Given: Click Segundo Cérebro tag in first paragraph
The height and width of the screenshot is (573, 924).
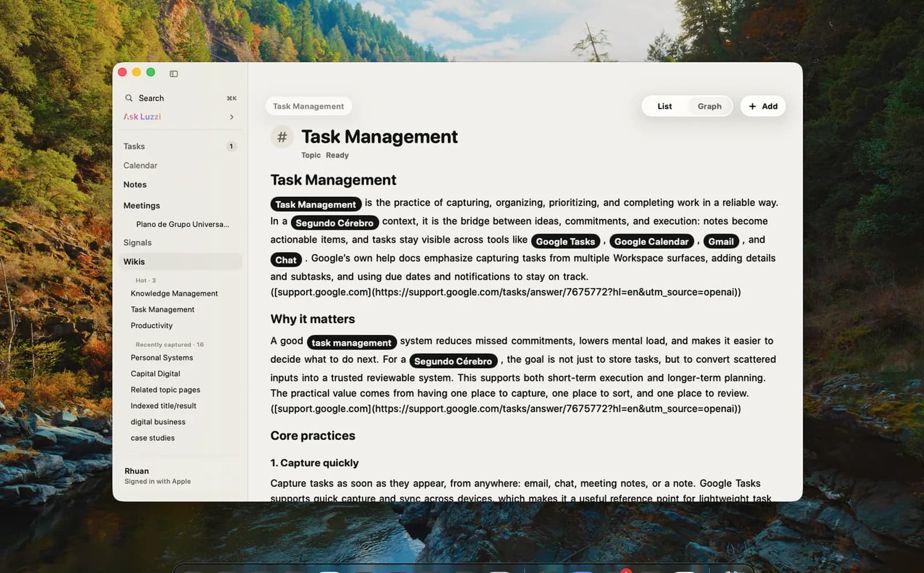Looking at the screenshot, I should coord(334,223).
